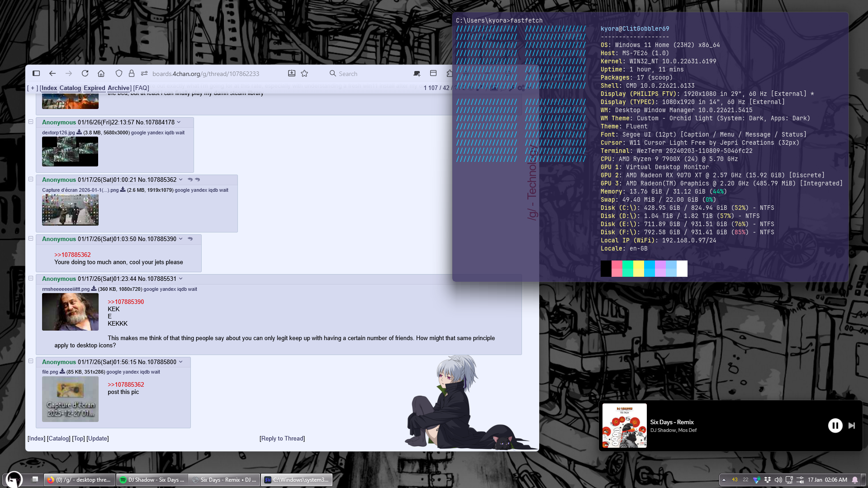Screen dimensions: 868x488
Task: Open post menu arrow for No.107885531
Action: click(181, 279)
